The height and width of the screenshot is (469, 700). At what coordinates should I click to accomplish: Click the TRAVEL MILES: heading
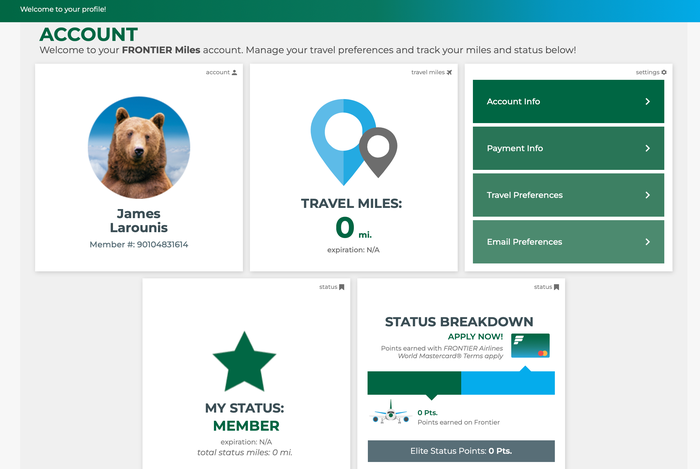pyautogui.click(x=351, y=203)
